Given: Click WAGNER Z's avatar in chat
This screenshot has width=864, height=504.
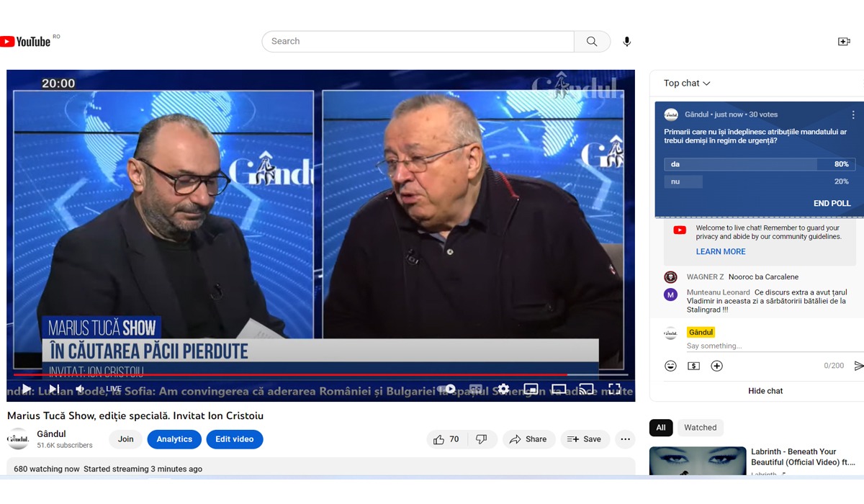Looking at the screenshot, I should coord(670,277).
